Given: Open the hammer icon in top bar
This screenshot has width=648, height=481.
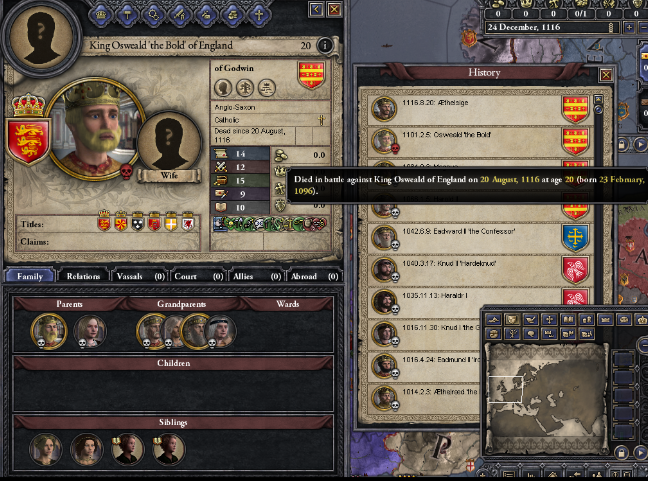Looking at the screenshot, I should click(x=127, y=15).
